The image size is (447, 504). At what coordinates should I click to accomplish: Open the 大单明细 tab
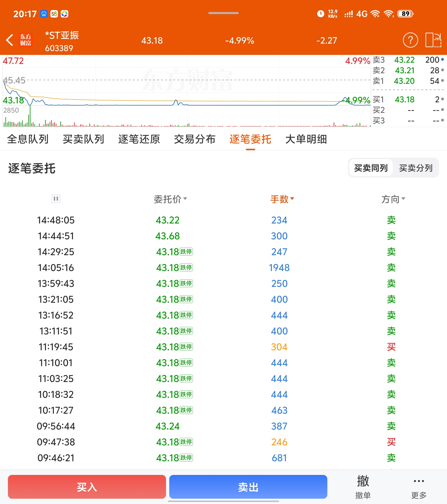306,139
